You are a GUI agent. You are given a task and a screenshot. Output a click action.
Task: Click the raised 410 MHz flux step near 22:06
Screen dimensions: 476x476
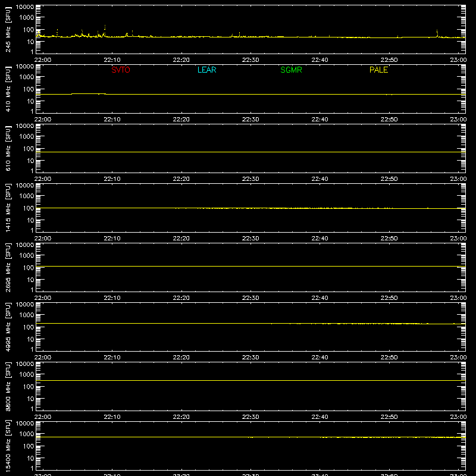(88, 94)
